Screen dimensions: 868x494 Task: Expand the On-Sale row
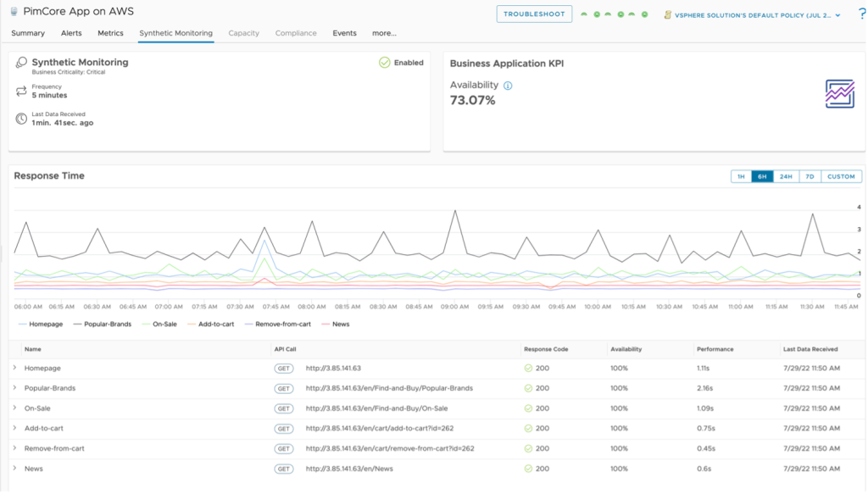click(15, 408)
